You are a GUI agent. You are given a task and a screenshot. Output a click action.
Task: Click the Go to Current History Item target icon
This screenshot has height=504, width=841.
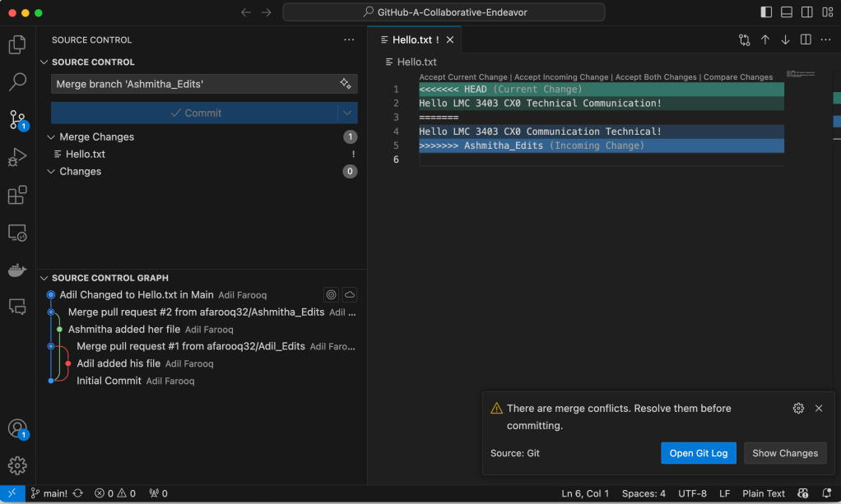click(x=332, y=294)
